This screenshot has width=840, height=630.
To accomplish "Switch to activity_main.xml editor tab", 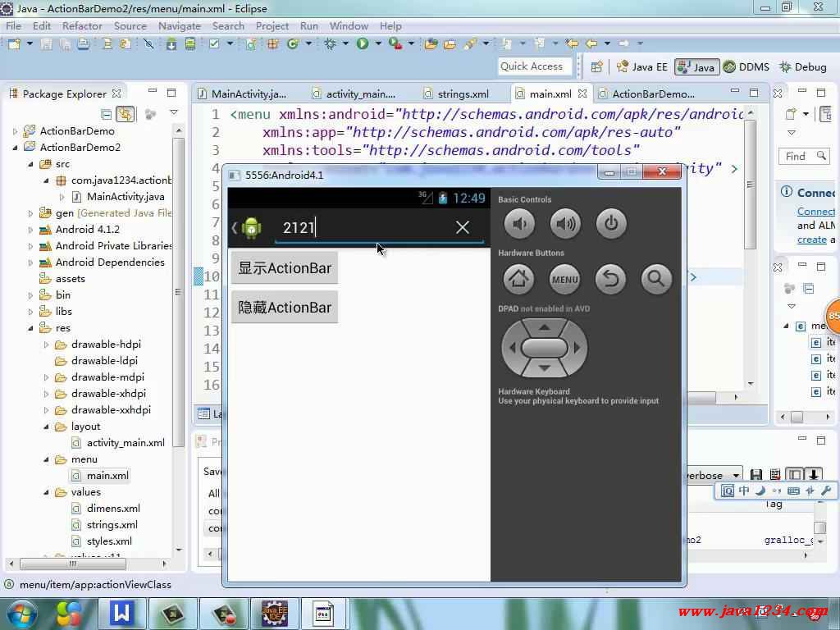I will tap(354, 94).
